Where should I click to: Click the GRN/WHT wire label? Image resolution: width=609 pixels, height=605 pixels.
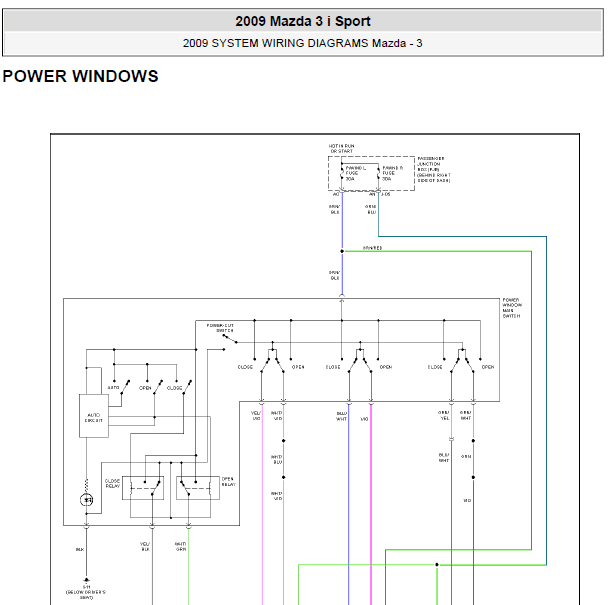(466, 416)
